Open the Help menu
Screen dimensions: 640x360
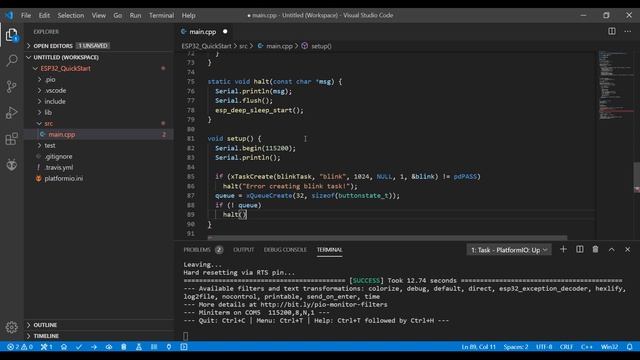189,15
